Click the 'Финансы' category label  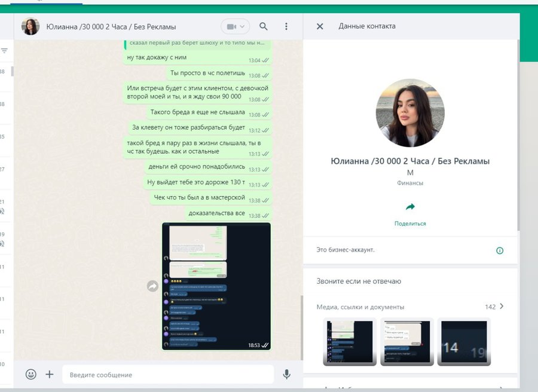point(410,183)
